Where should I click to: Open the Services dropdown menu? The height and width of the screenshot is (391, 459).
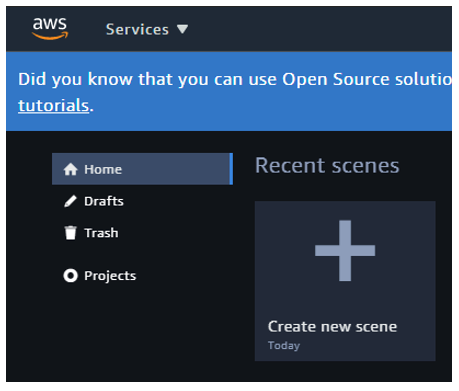tap(147, 29)
